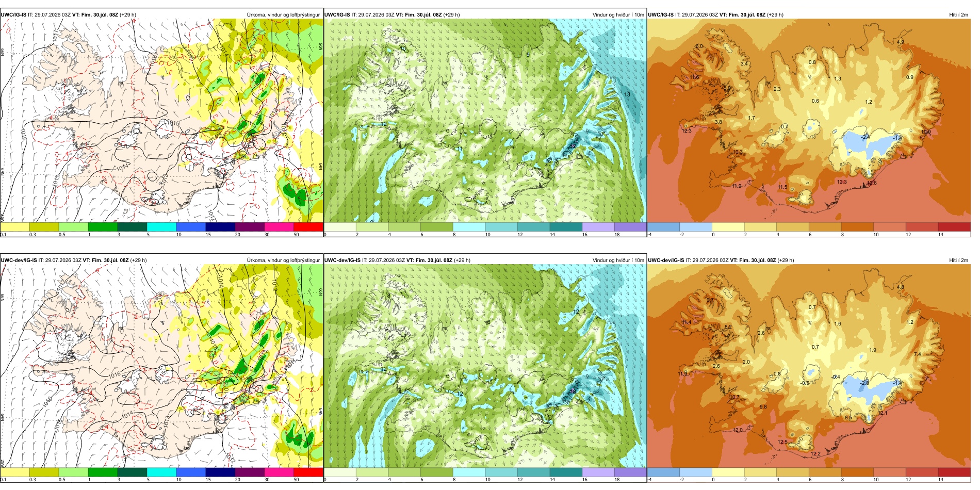Pick the light cyan 8 swatch in the UWC-dev wind legend
980x490 pixels.
[469, 472]
